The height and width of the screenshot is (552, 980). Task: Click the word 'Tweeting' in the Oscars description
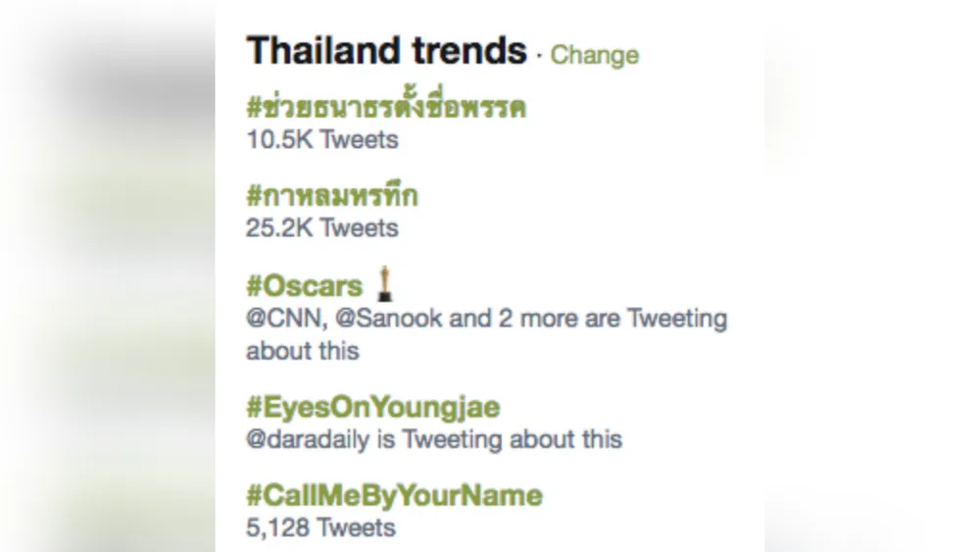tap(677, 319)
